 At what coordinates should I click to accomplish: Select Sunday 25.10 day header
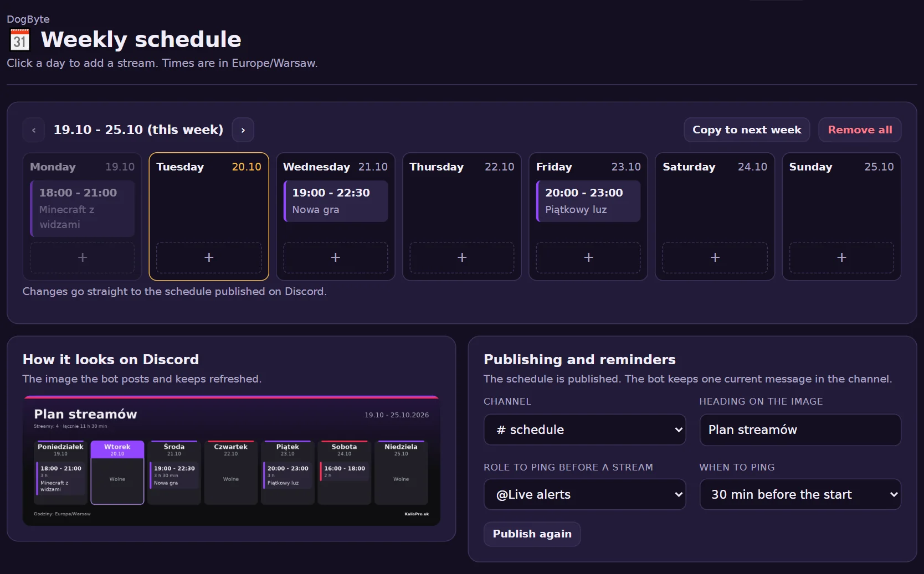tap(841, 167)
